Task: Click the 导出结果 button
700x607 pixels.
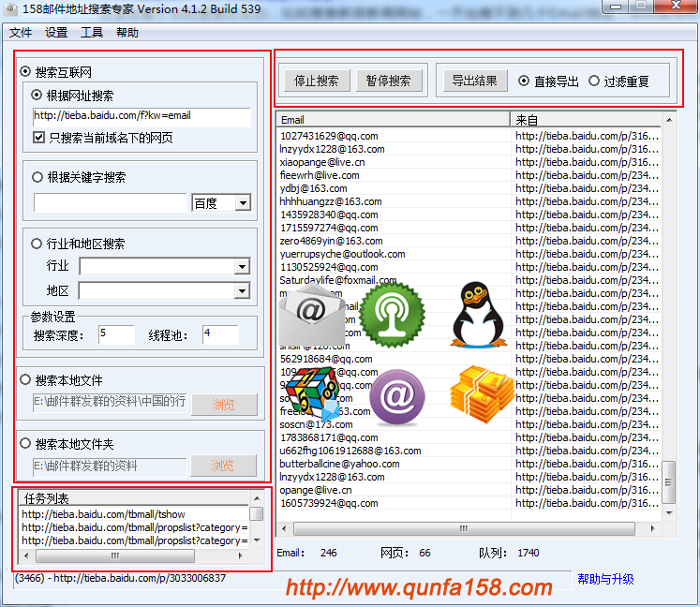Action: coord(475,81)
